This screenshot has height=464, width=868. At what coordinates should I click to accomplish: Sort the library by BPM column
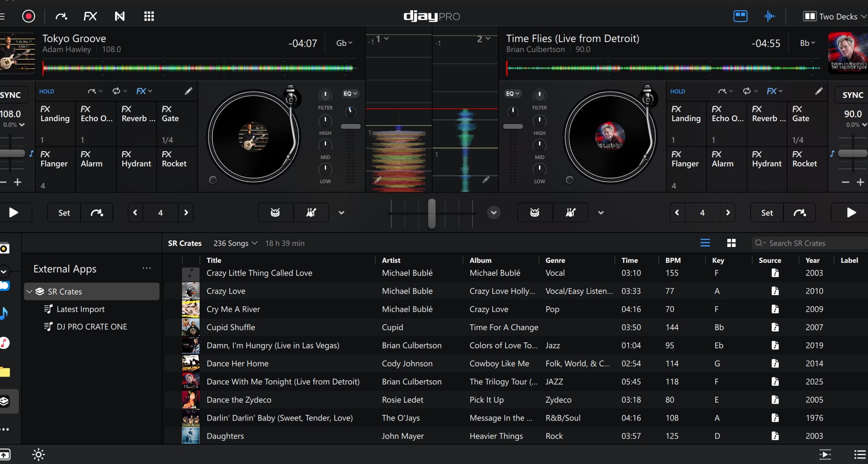click(x=673, y=260)
